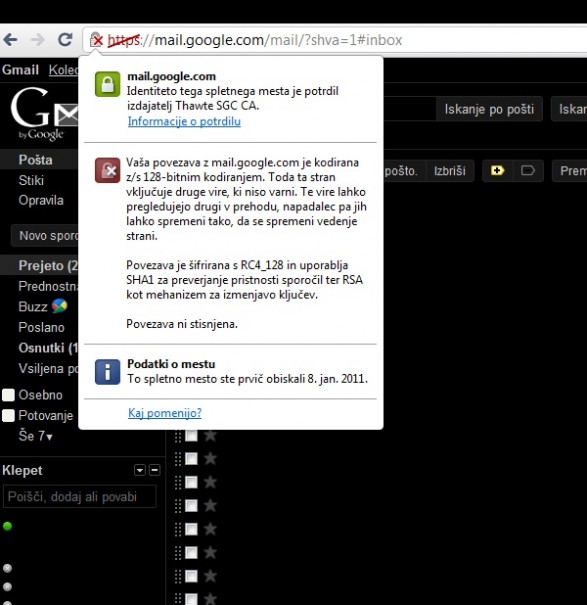Click the green lock icon in popup

tap(107, 84)
